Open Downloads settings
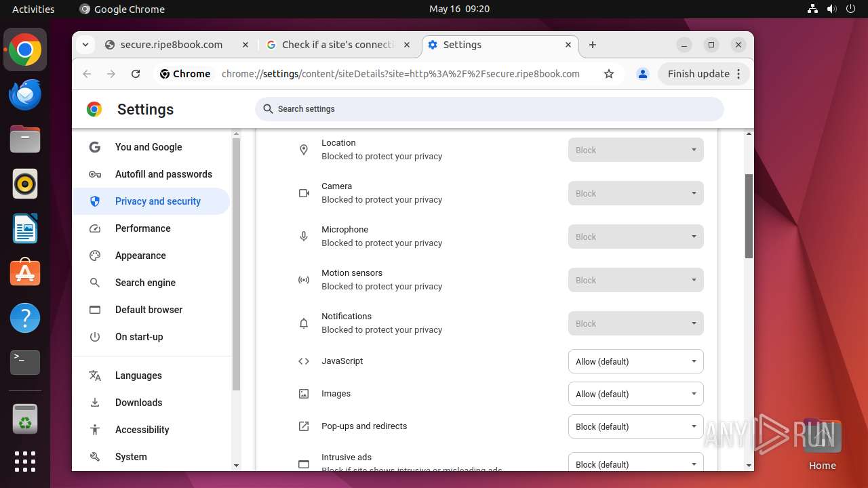 point(151,403)
